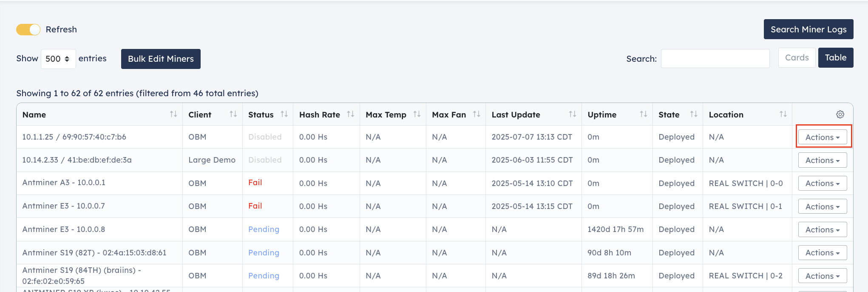This screenshot has height=292, width=868.
Task: Select miner name 10.14.2.33 / 41:be:db:ef:de:3a
Action: 77,160
